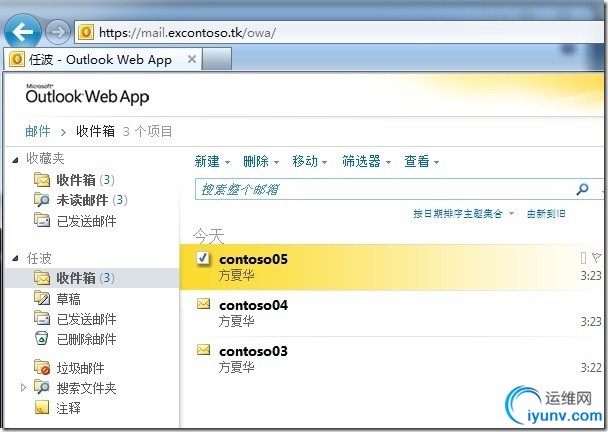The image size is (608, 432).
Task: Open the 查看 dropdown arrow
Action: pyautogui.click(x=437, y=162)
